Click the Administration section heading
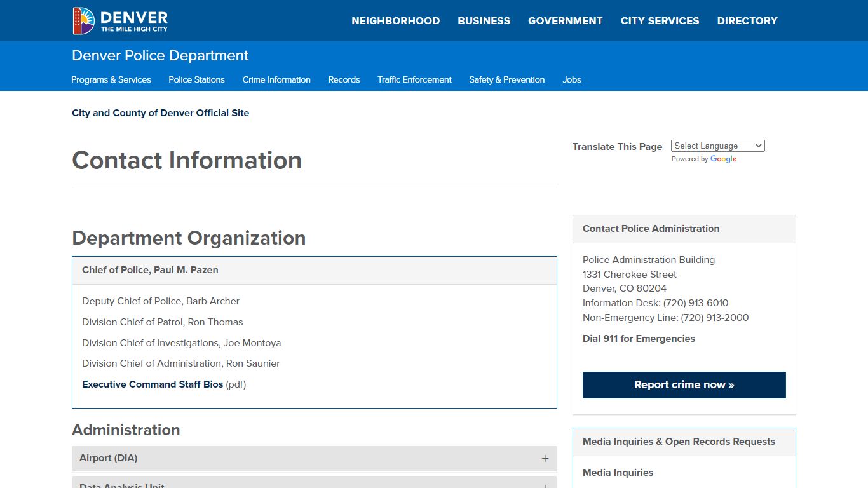The width and height of the screenshot is (868, 488). click(126, 430)
